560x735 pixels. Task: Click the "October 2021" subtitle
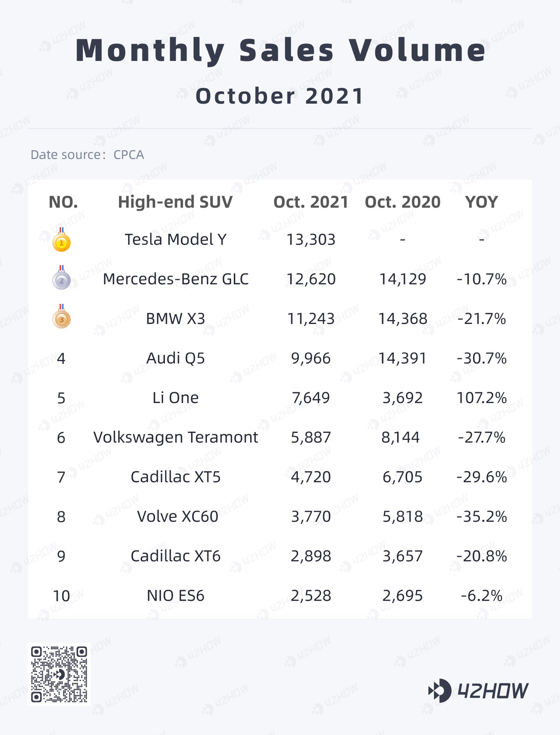coord(280,96)
